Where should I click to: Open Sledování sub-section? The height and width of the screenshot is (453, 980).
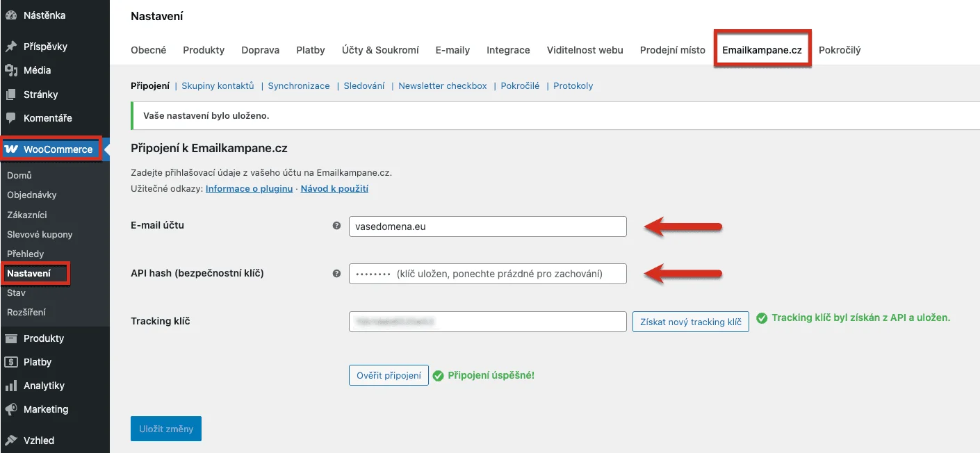pyautogui.click(x=364, y=86)
